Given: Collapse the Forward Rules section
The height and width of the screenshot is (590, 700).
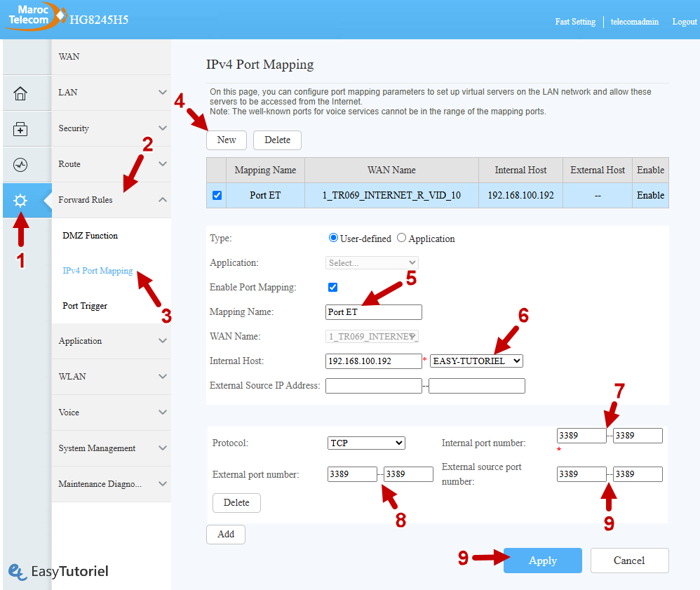Looking at the screenshot, I should pos(111,200).
